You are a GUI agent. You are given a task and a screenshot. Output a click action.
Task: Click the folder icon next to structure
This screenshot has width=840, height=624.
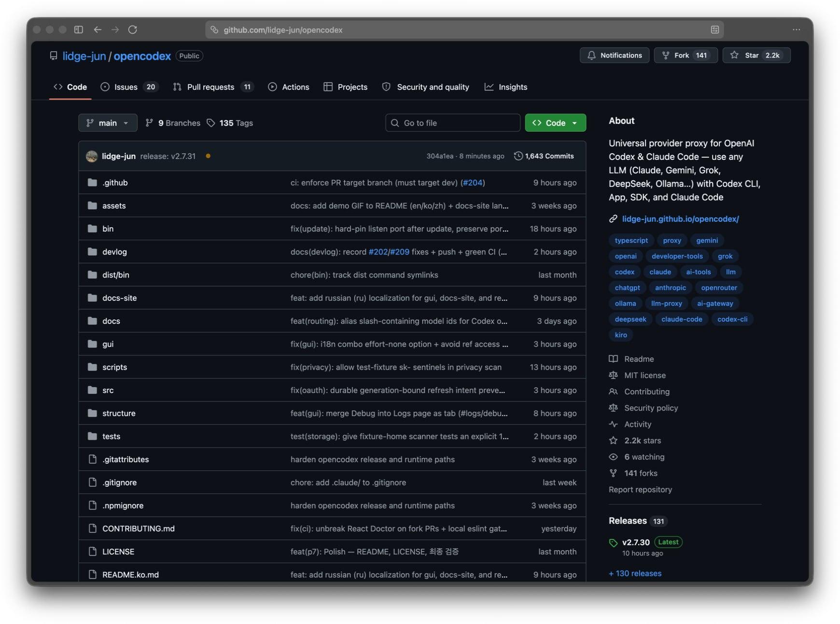click(x=92, y=413)
